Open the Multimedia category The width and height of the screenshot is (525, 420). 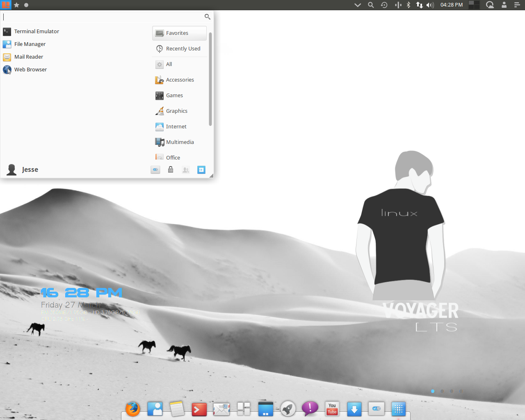(179, 142)
